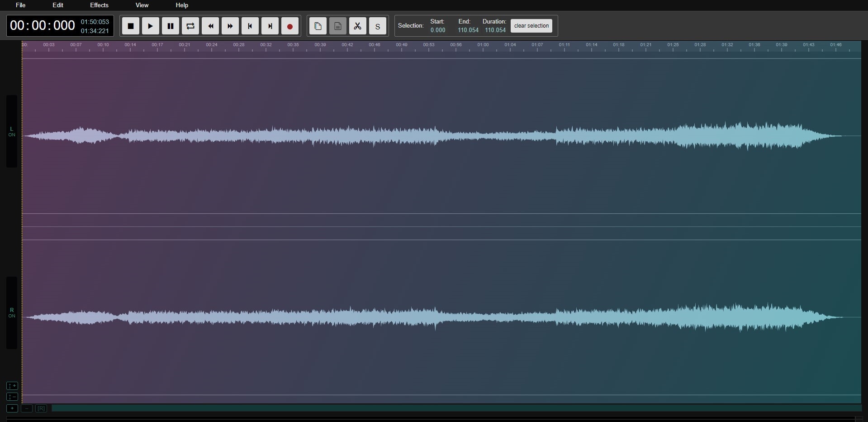This screenshot has width=868, height=422.
Task: Copy the selection using the copy icon
Action: (318, 26)
